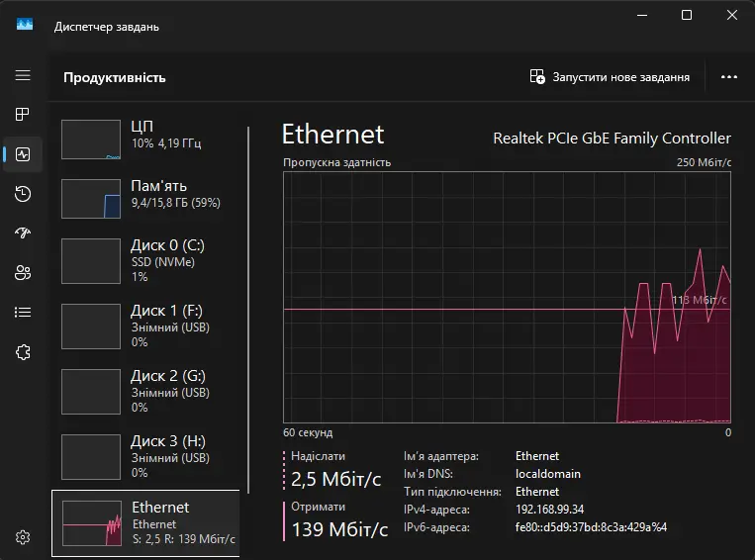
Task: Click the large Ethernet heading
Action: (332, 134)
